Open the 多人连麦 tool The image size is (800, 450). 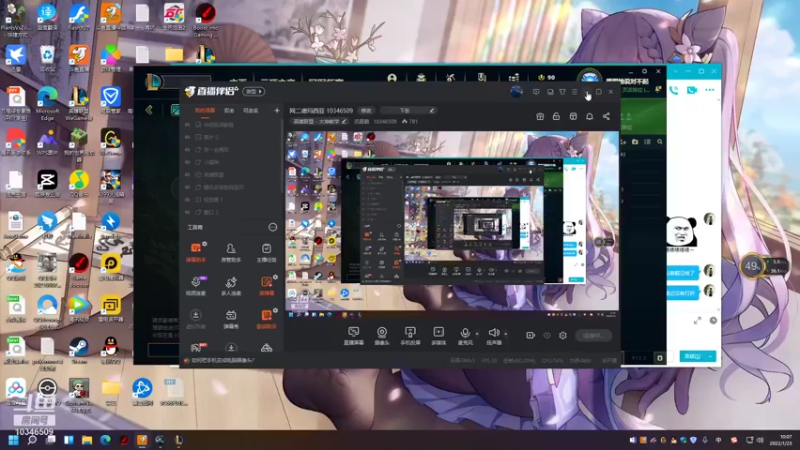click(x=231, y=286)
